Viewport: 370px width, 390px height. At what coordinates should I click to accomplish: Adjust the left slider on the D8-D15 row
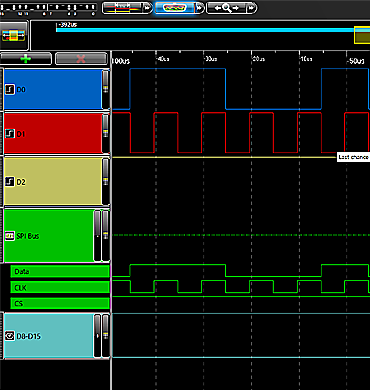pos(97,336)
